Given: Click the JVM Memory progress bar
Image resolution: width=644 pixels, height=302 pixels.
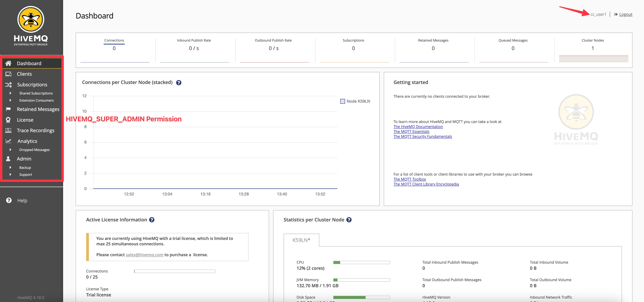Looking at the screenshot, I should (x=362, y=280).
